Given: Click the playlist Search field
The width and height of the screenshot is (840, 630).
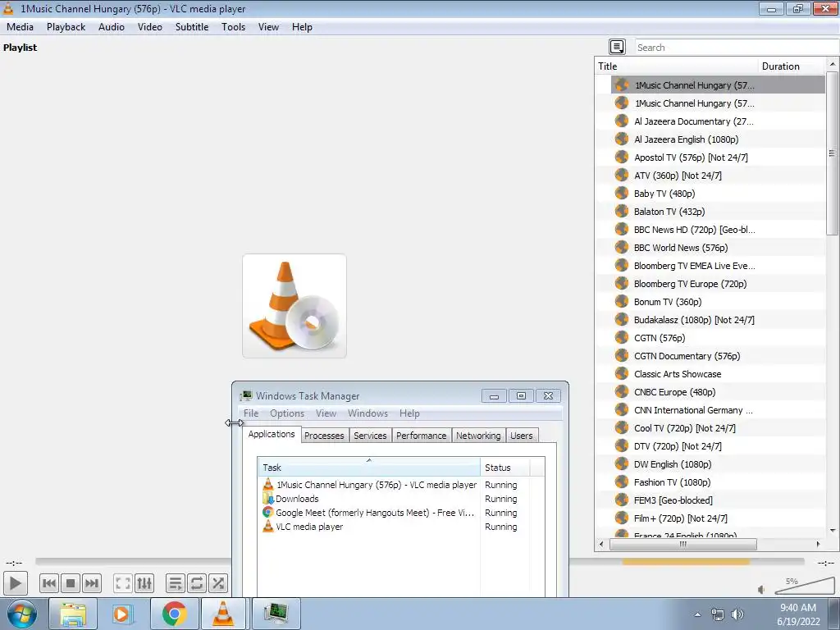Looking at the screenshot, I should [x=737, y=47].
